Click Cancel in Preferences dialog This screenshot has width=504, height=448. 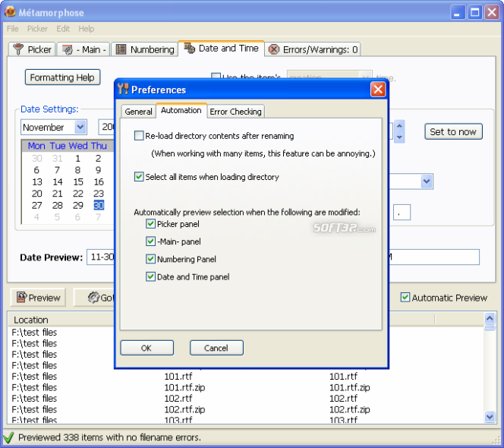[x=216, y=348]
